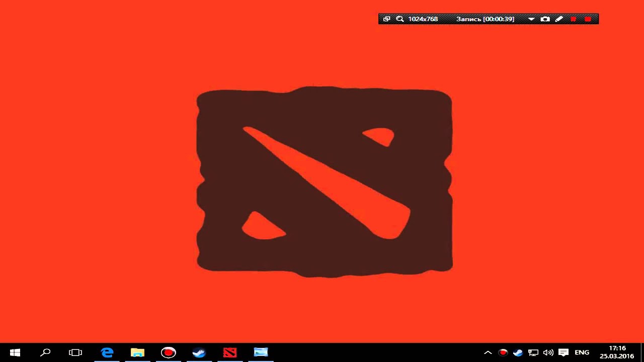644x362 pixels.
Task: Click the recorder icon in the system tray
Action: [503, 353]
